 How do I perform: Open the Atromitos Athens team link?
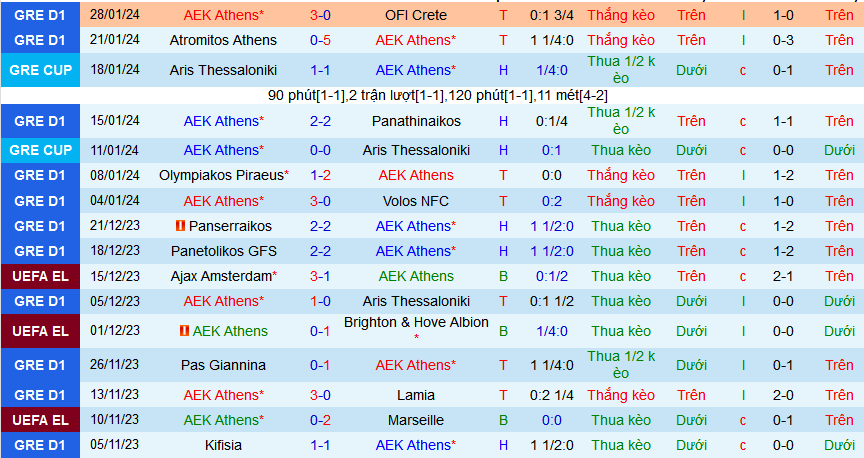pos(223,40)
